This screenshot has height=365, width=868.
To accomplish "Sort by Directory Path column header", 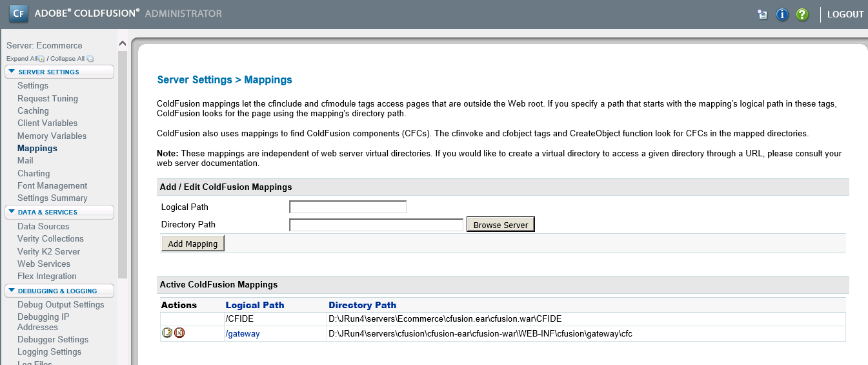I will point(363,305).
